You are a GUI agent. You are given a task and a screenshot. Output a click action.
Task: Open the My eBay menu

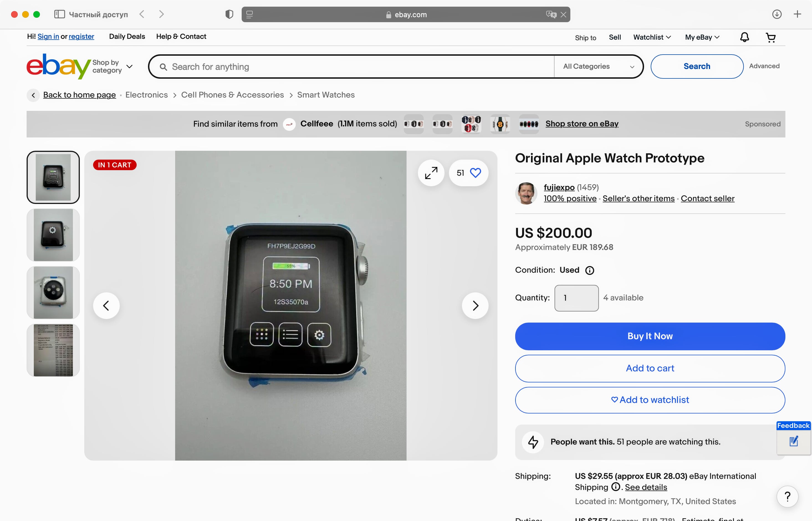[702, 37]
